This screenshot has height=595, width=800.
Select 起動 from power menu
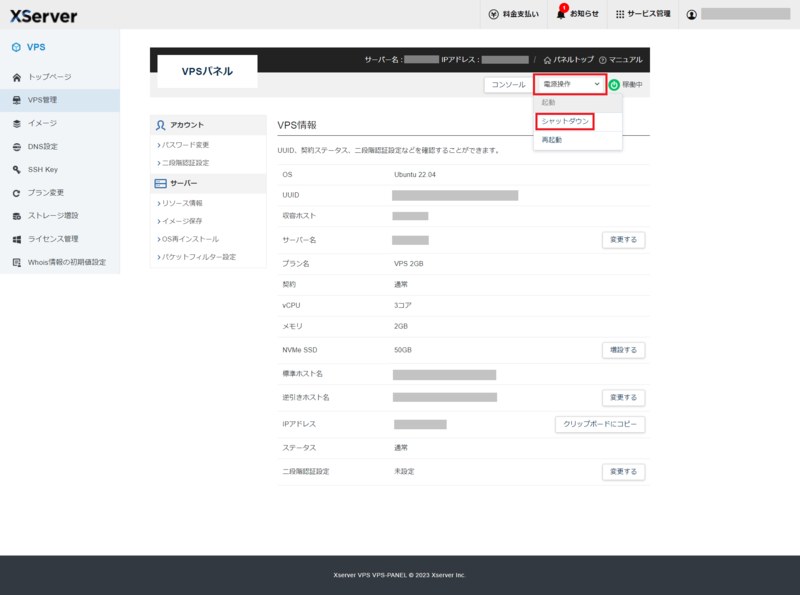[578, 103]
